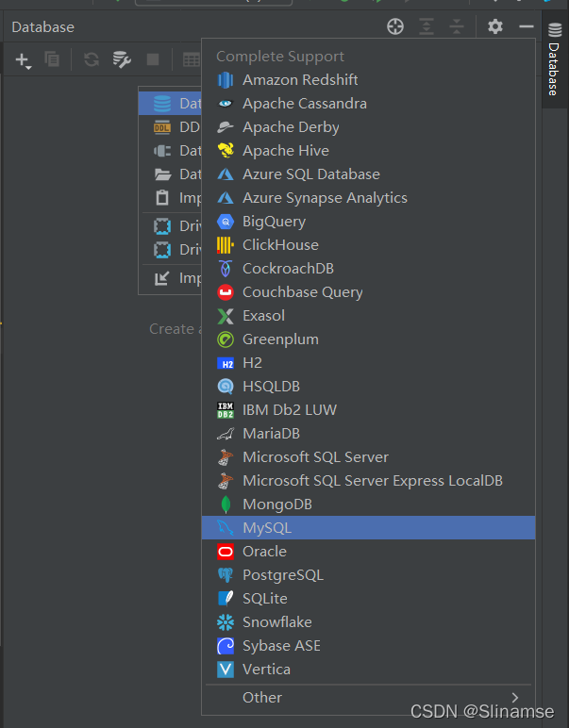Click the table editor toolbar icon
This screenshot has width=569, height=728.
(191, 59)
